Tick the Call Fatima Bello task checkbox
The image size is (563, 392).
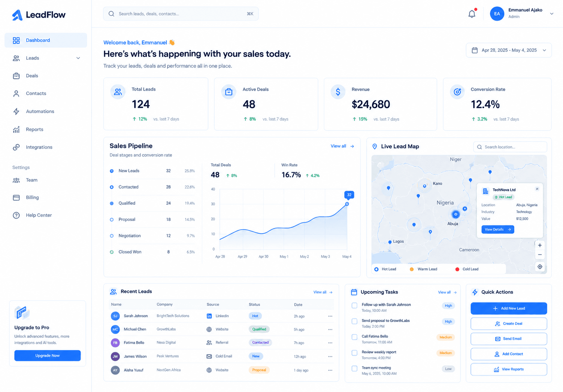click(354, 337)
